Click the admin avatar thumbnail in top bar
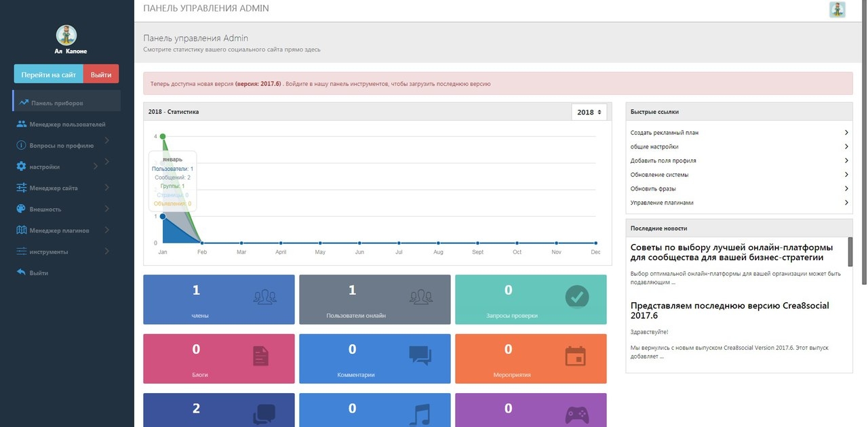The width and height of the screenshot is (868, 427). click(837, 9)
